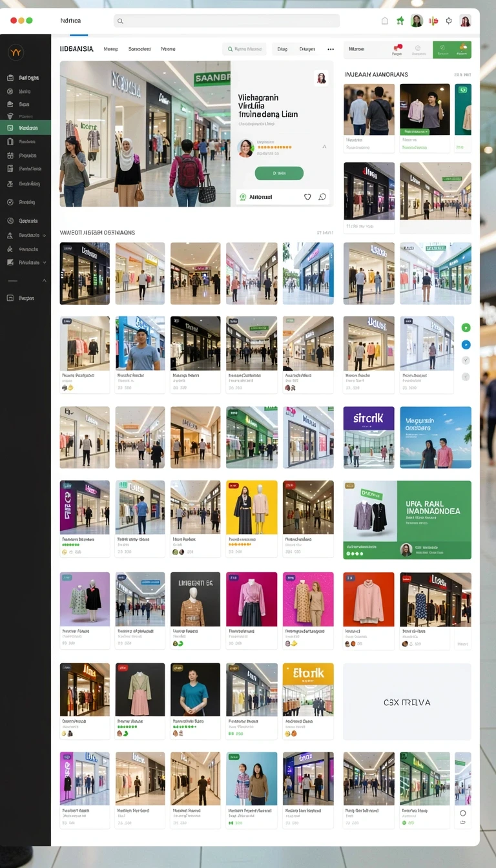Click the 'Dragan' link in the navigation bar
Image resolution: width=496 pixels, height=868 pixels.
click(x=307, y=49)
